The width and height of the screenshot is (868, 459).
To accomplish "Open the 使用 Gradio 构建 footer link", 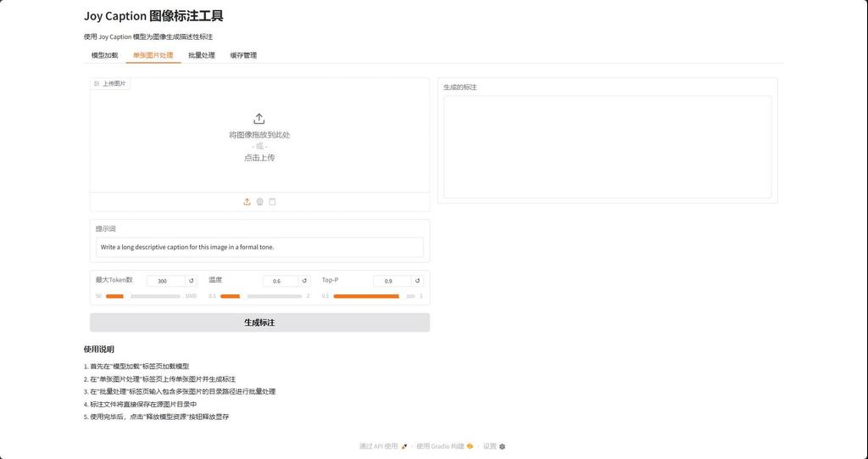I will pyautogui.click(x=444, y=446).
